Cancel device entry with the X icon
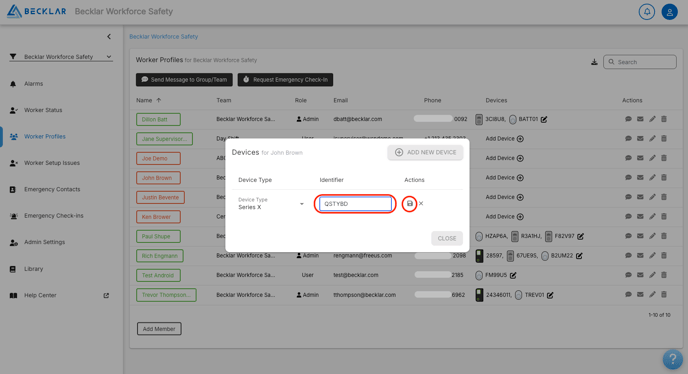Viewport: 688px width, 374px height. [421, 204]
